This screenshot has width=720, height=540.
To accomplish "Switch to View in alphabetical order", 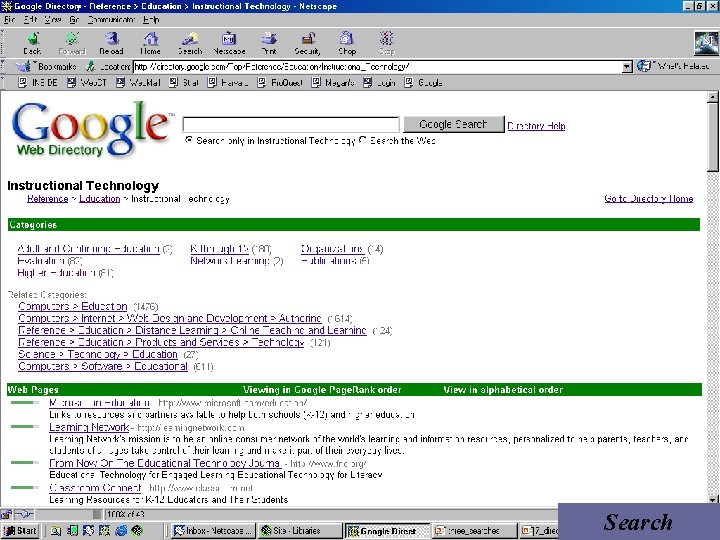I will point(503,390).
